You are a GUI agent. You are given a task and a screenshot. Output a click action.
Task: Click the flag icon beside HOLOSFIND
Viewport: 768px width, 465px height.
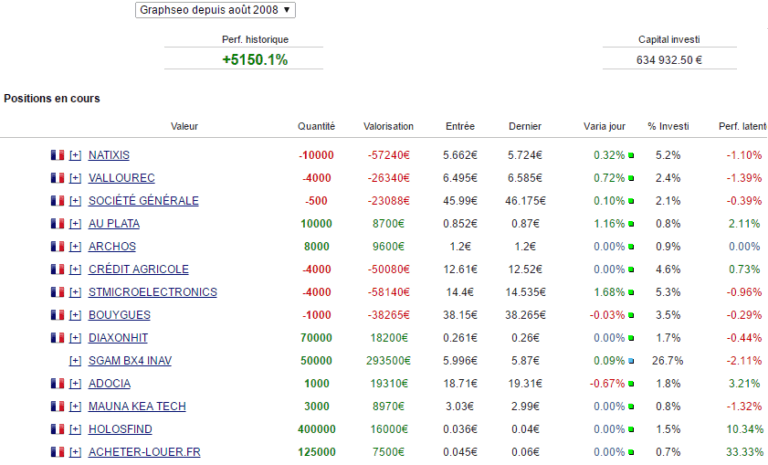57,429
